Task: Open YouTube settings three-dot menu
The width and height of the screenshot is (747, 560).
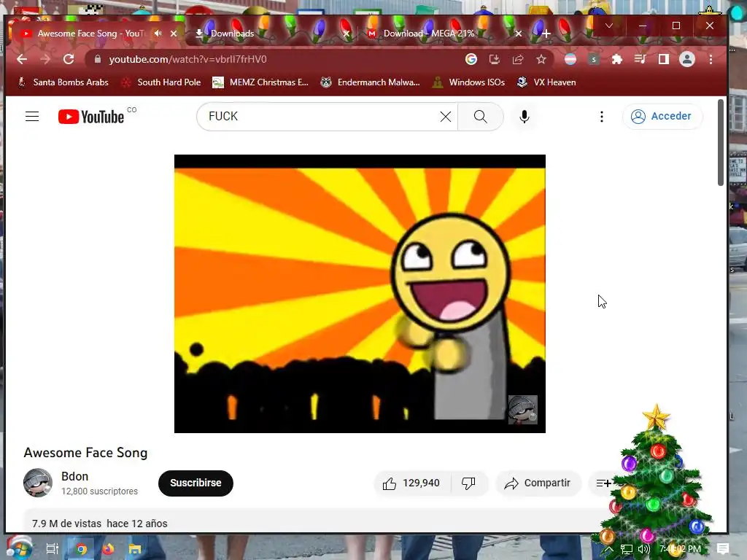Action: click(602, 117)
